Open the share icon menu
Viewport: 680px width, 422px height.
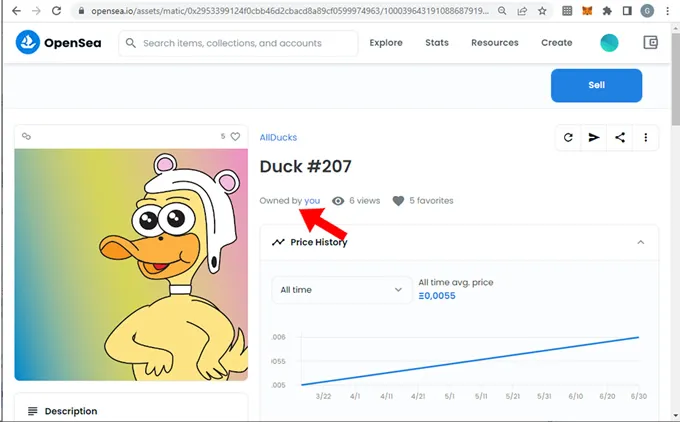620,138
